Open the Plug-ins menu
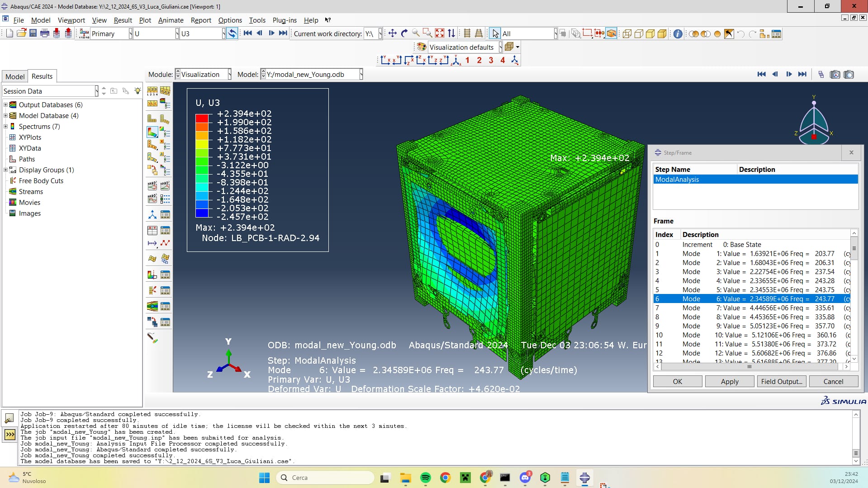Screen dimensions: 868x488 click(285, 20)
